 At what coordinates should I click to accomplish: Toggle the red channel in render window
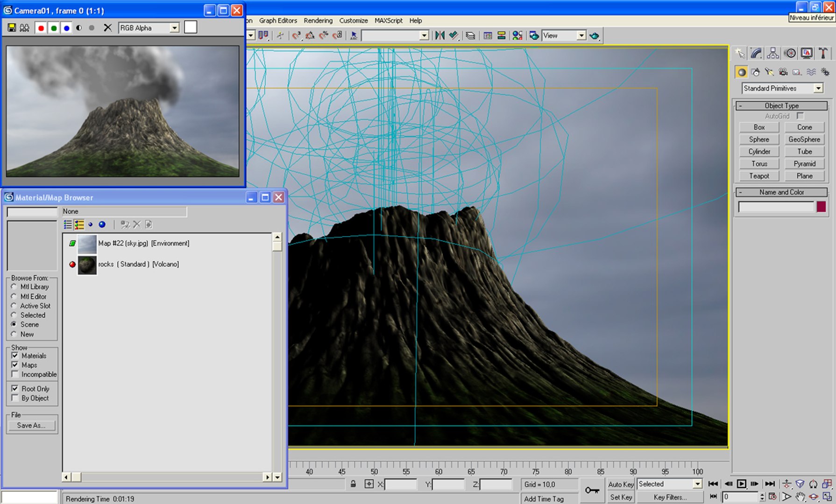[x=41, y=28]
